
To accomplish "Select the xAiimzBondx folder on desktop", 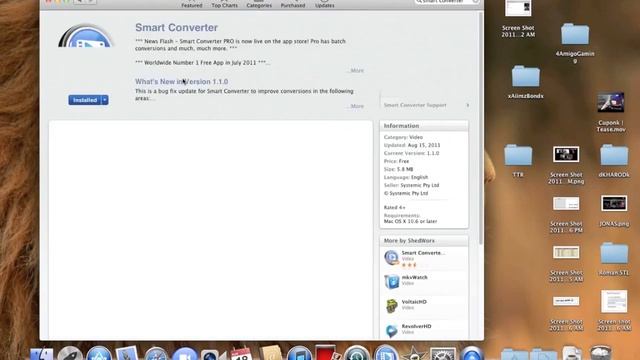I will click(525, 82).
